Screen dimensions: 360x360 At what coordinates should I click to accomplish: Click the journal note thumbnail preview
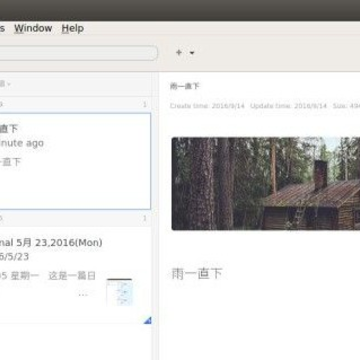[120, 292]
